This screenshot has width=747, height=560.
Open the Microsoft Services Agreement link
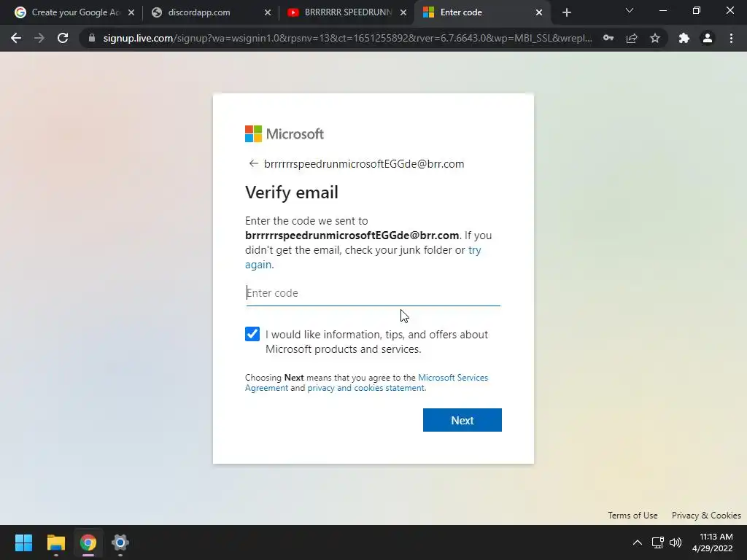pyautogui.click(x=366, y=382)
